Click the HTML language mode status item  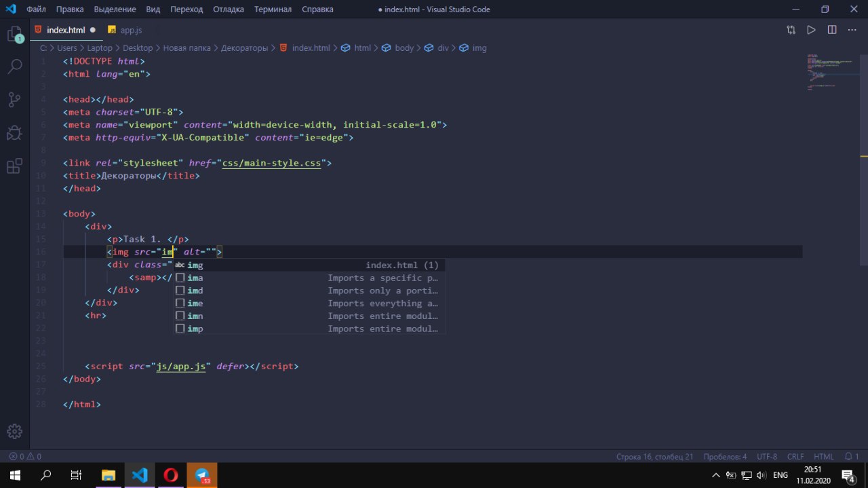click(x=824, y=457)
